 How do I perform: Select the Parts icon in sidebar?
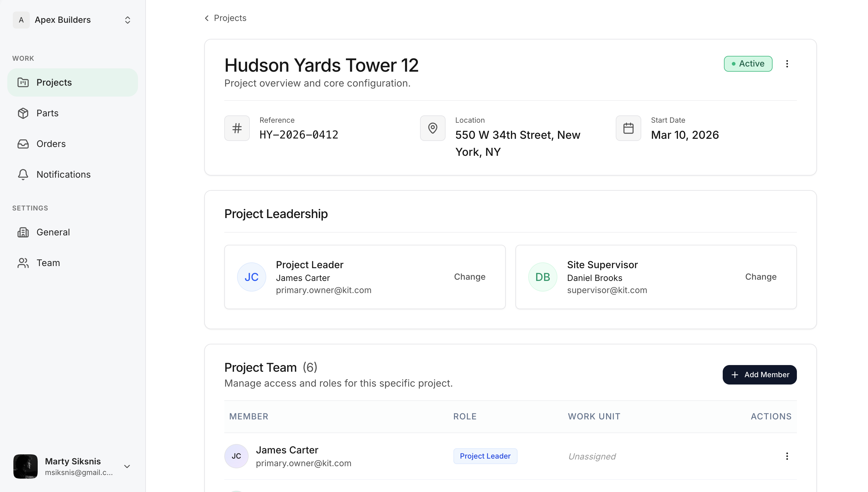point(23,113)
